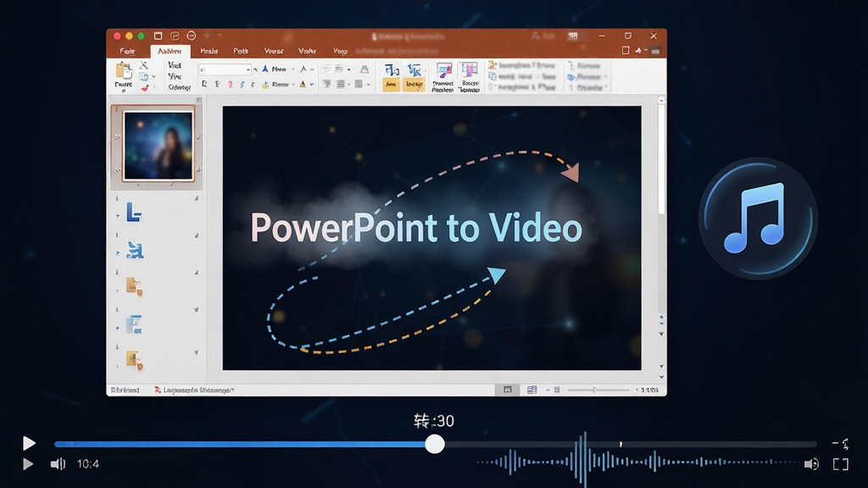Mute audio with the left speaker icon

tap(58, 464)
